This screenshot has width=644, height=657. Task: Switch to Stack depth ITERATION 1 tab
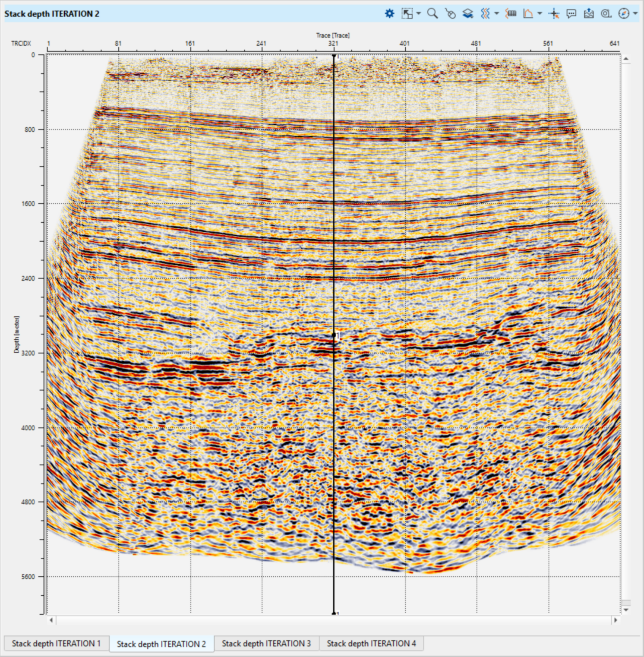[56, 644]
